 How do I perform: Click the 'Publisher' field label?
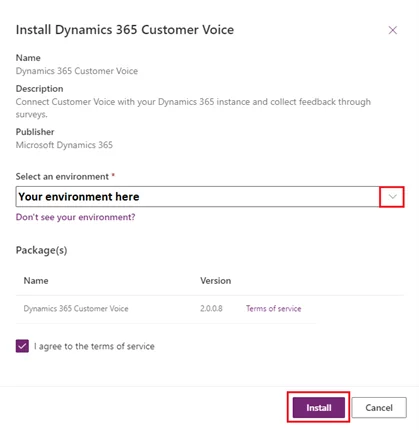[x=35, y=132]
